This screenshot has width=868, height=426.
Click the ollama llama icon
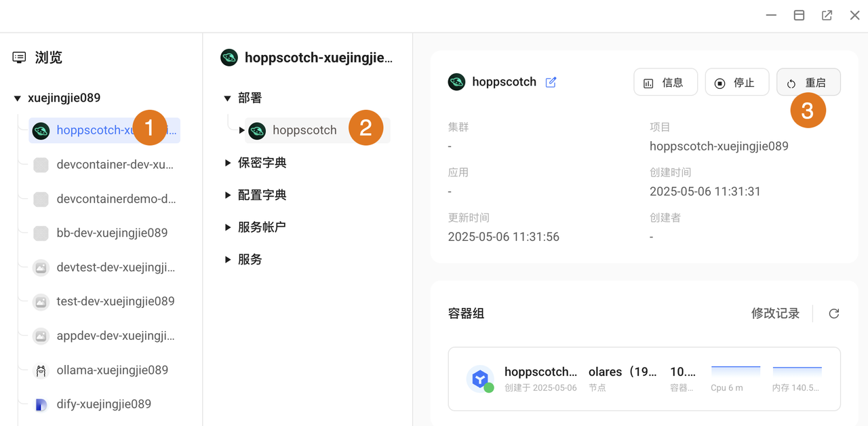click(x=41, y=371)
